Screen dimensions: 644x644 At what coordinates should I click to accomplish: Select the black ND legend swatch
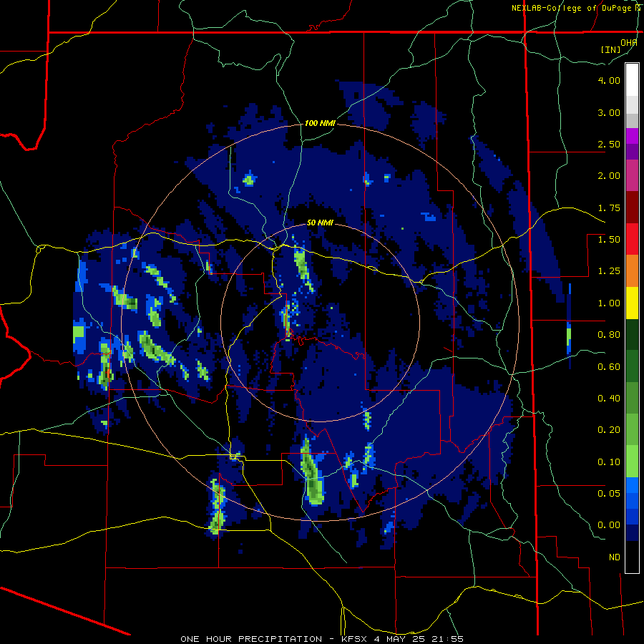(632, 557)
